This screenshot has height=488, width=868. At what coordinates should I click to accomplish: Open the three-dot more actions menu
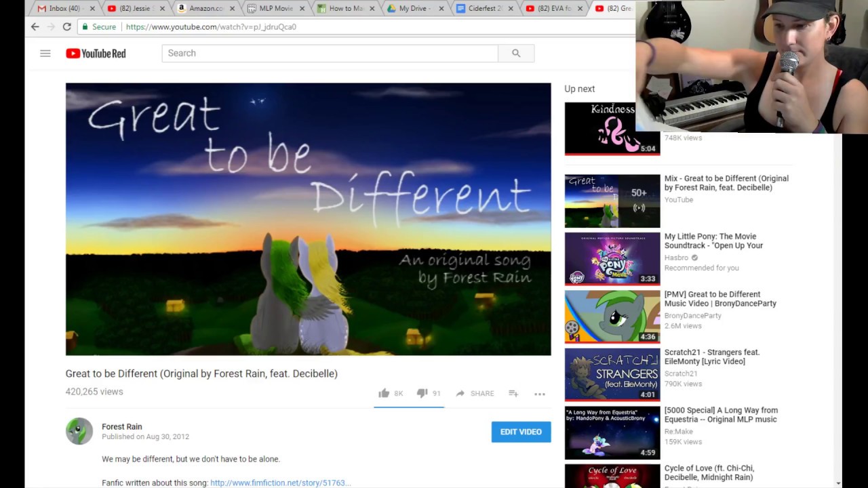(540, 394)
